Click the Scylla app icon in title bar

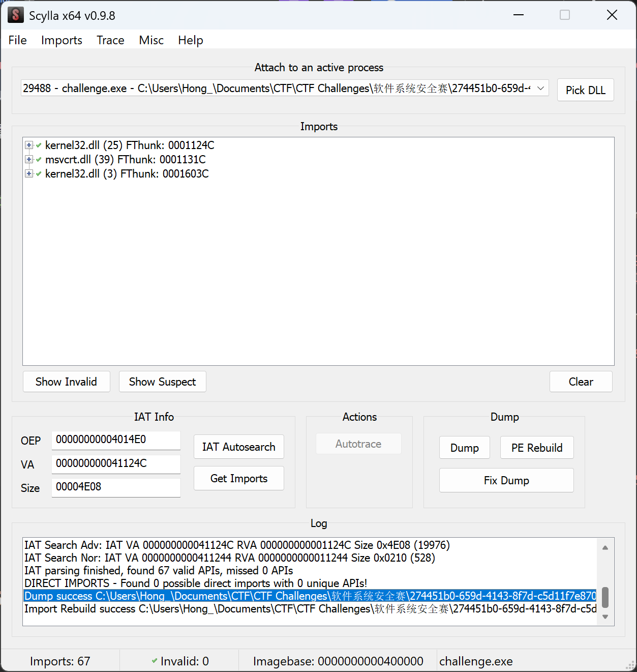(16, 15)
